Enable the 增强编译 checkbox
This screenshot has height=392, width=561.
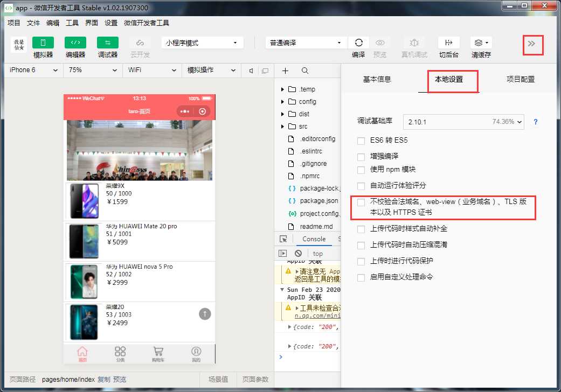click(361, 157)
